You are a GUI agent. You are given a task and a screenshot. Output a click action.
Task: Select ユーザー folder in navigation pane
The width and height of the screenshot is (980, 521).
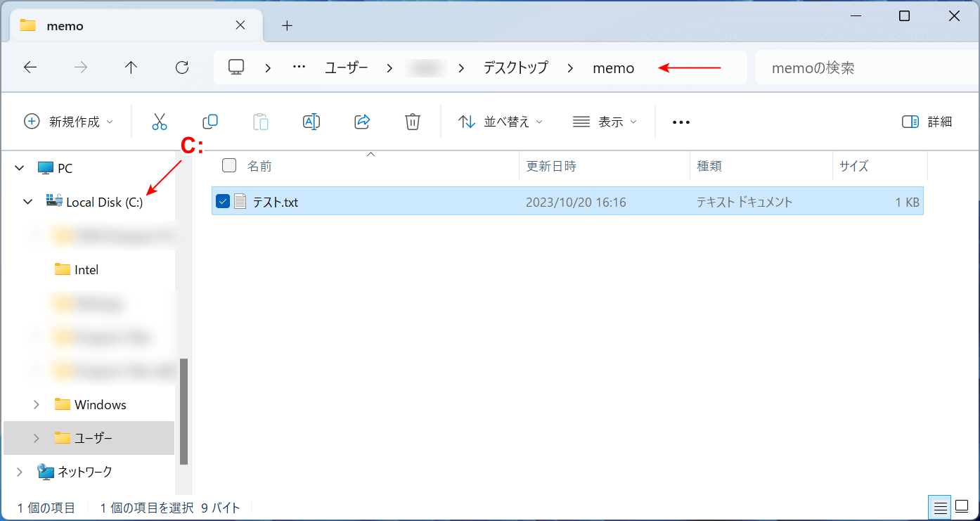coord(94,438)
